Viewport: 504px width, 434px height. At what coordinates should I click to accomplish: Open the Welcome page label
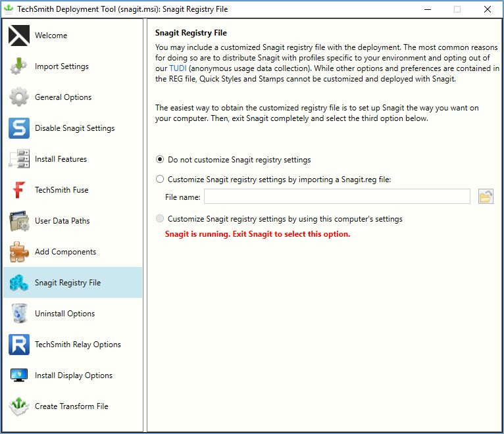(x=51, y=36)
